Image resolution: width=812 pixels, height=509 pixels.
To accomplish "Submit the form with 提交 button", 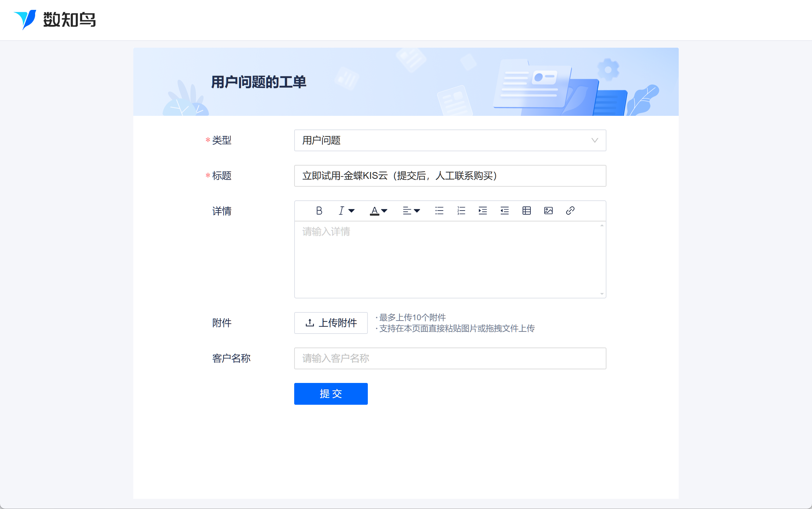I will click(x=331, y=394).
